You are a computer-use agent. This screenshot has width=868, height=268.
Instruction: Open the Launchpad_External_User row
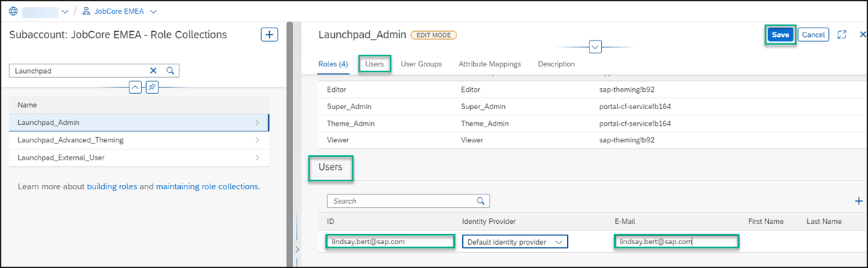(139, 157)
